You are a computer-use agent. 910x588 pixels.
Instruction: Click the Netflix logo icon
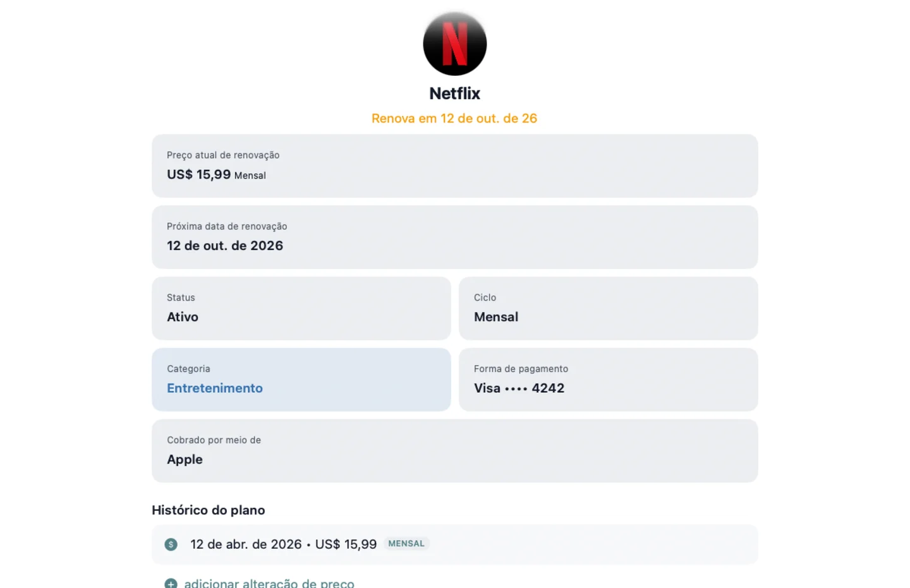tap(454, 44)
